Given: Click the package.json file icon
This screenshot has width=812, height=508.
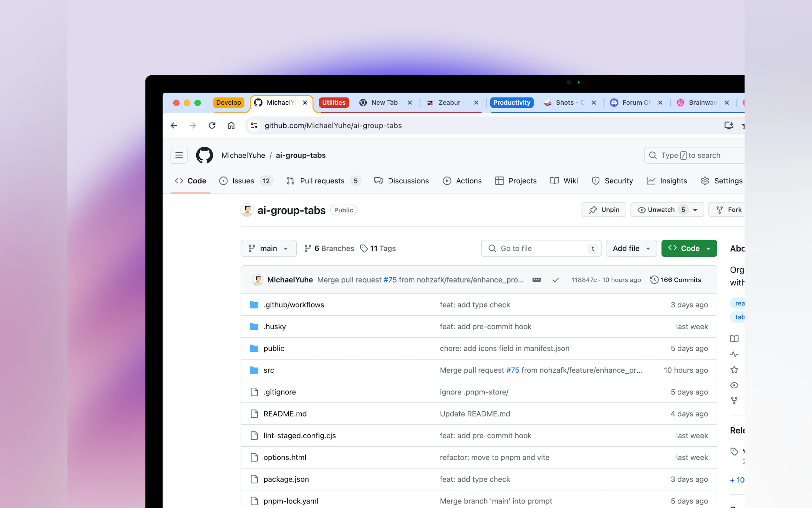Looking at the screenshot, I should pos(254,479).
